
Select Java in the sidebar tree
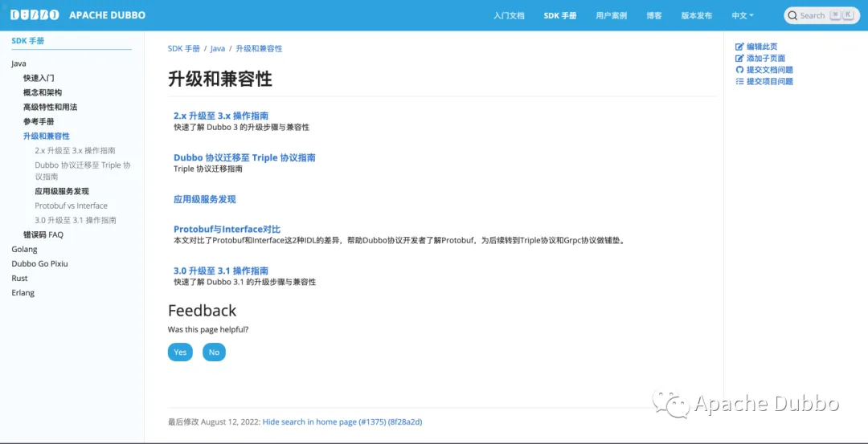pos(18,63)
